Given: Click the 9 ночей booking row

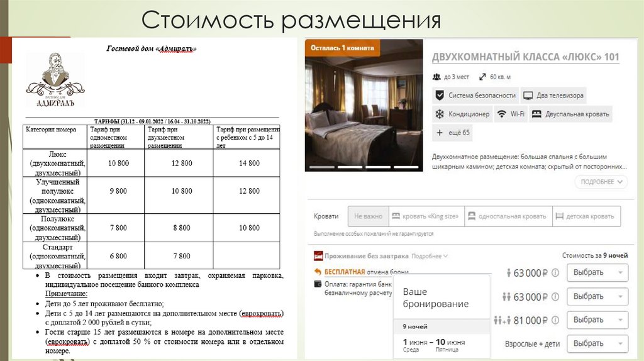Looking at the screenshot, I should pos(441,326).
